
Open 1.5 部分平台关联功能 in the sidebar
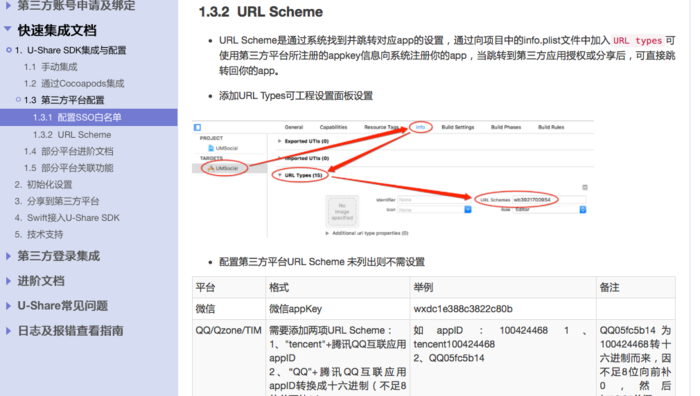(69, 168)
